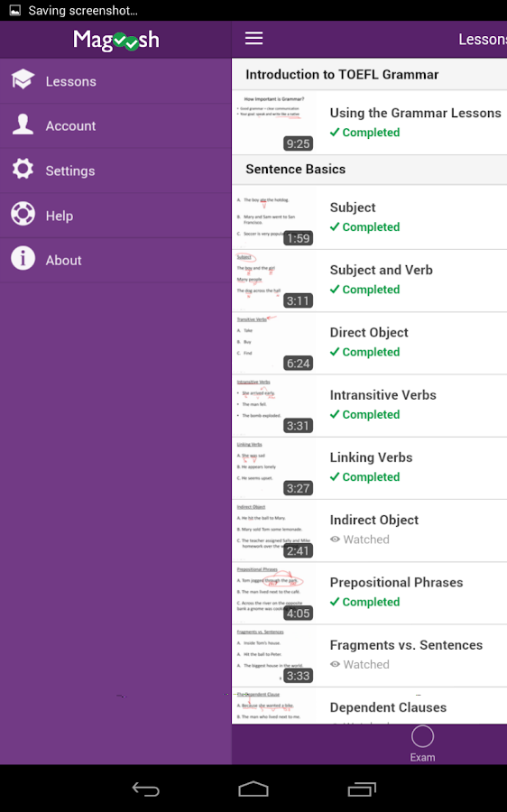This screenshot has height=812, width=507.
Task: Open Using the Grammar Lessons thumbnail
Action: coord(274,122)
